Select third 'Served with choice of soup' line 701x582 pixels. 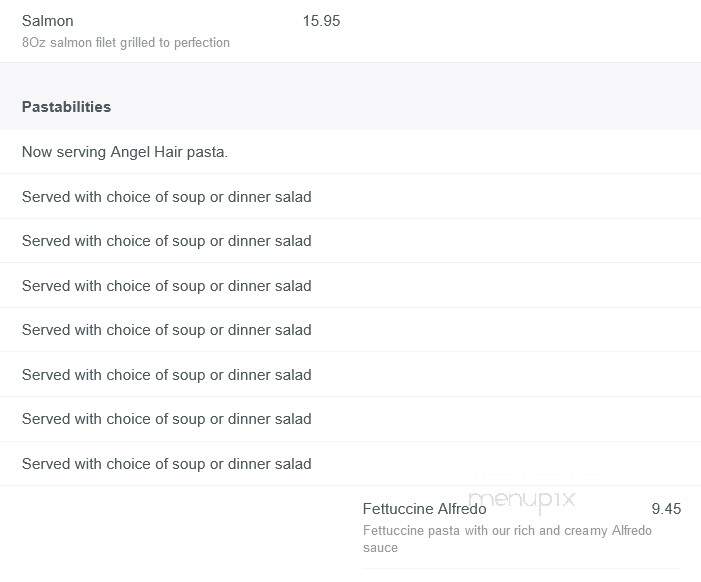pos(167,286)
